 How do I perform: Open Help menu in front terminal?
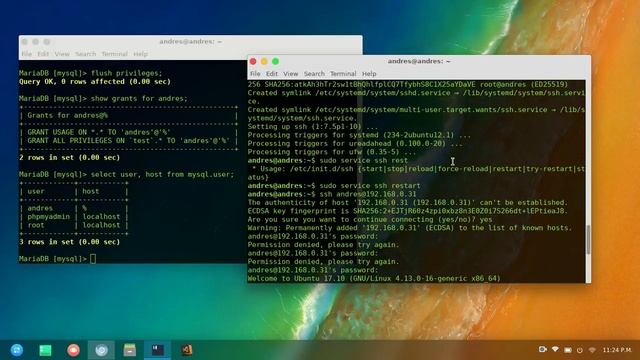tap(369, 74)
